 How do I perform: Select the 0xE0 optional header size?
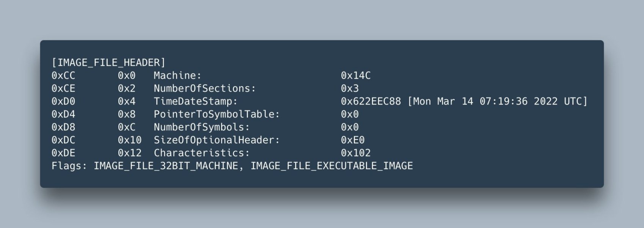pos(352,140)
